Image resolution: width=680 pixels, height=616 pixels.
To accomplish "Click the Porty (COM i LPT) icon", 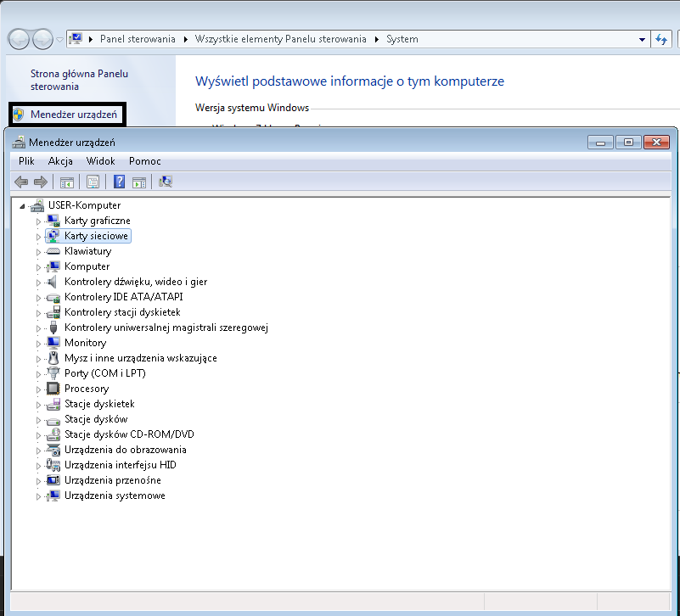I will click(53, 373).
